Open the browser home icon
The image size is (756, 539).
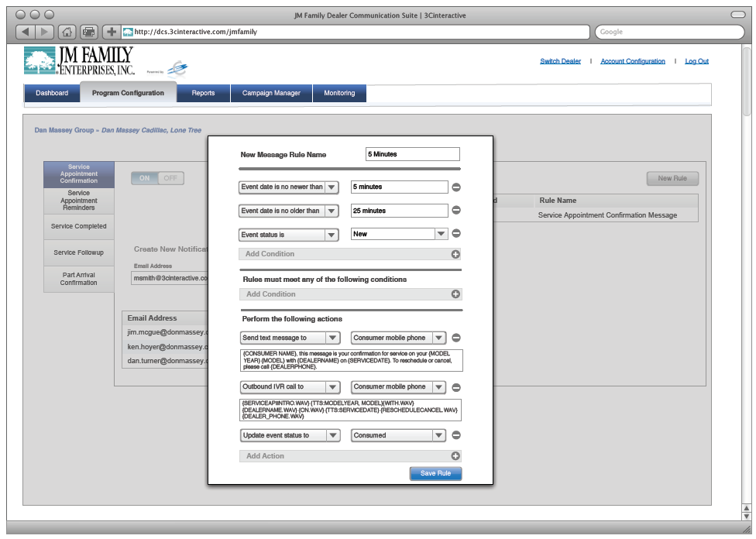[x=67, y=32]
